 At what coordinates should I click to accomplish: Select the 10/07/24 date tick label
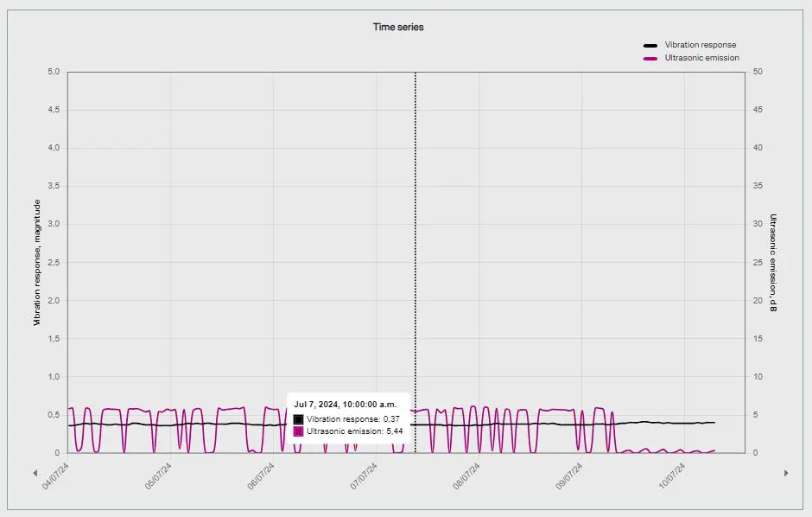click(x=671, y=476)
